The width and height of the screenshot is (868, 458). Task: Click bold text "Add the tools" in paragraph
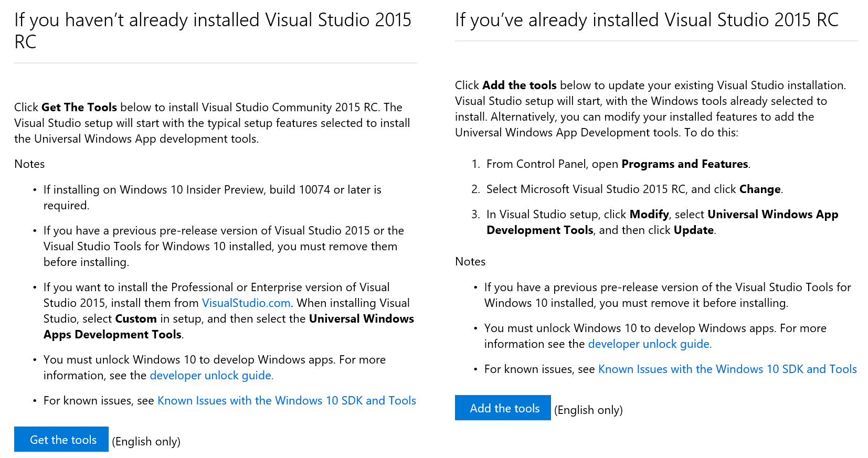pyautogui.click(x=520, y=85)
